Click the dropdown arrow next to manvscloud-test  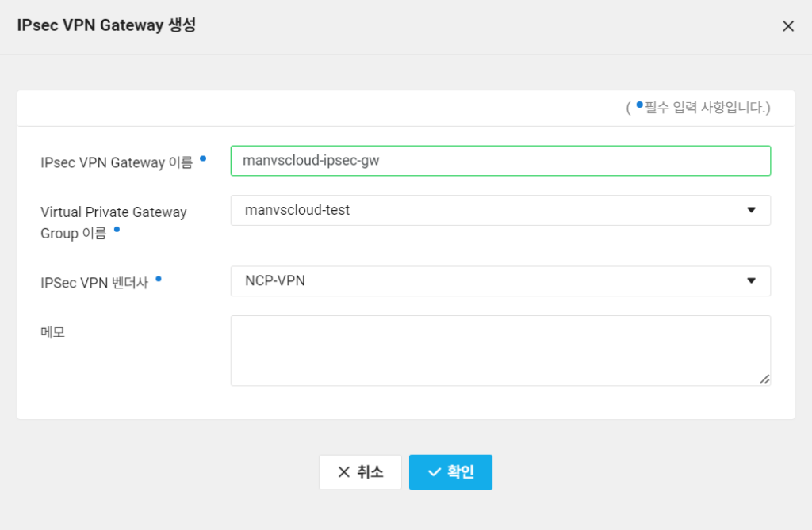(751, 210)
